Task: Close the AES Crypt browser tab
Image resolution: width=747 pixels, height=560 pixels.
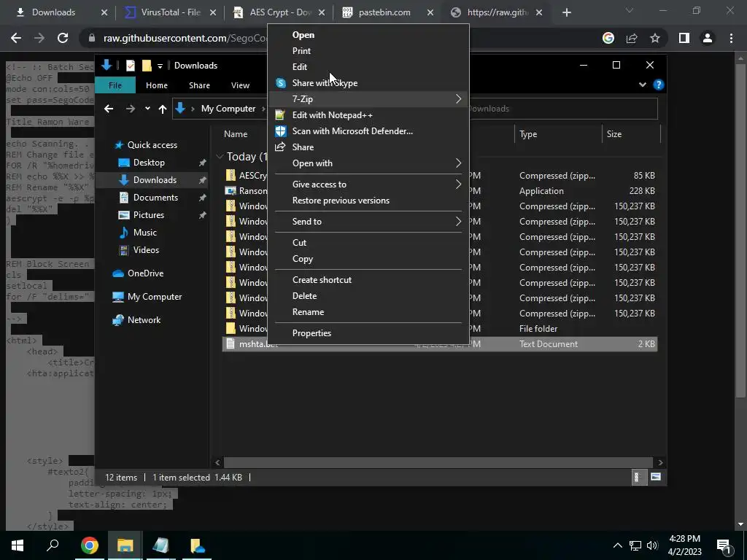Action: point(322,13)
